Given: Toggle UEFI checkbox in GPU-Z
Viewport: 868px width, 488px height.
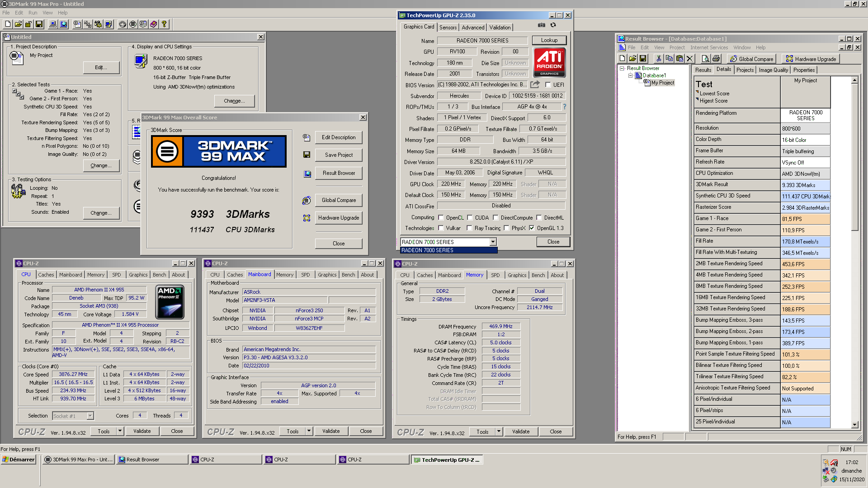Looking at the screenshot, I should pos(548,85).
